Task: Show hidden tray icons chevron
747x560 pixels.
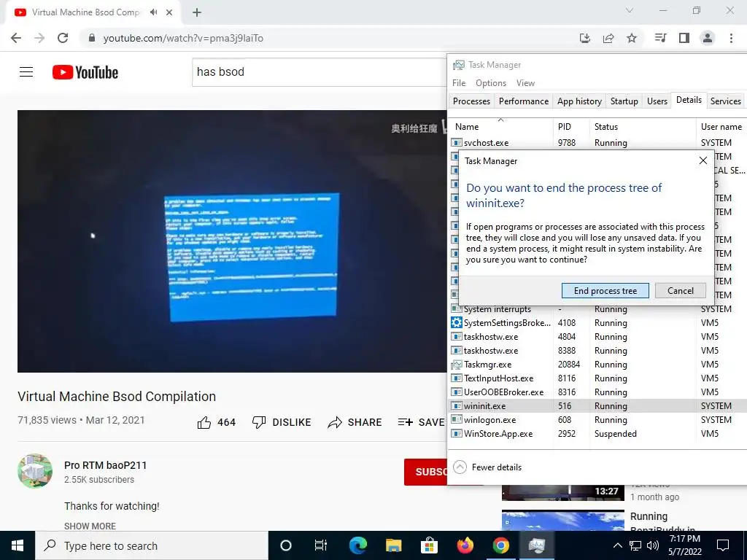Action: tap(617, 545)
